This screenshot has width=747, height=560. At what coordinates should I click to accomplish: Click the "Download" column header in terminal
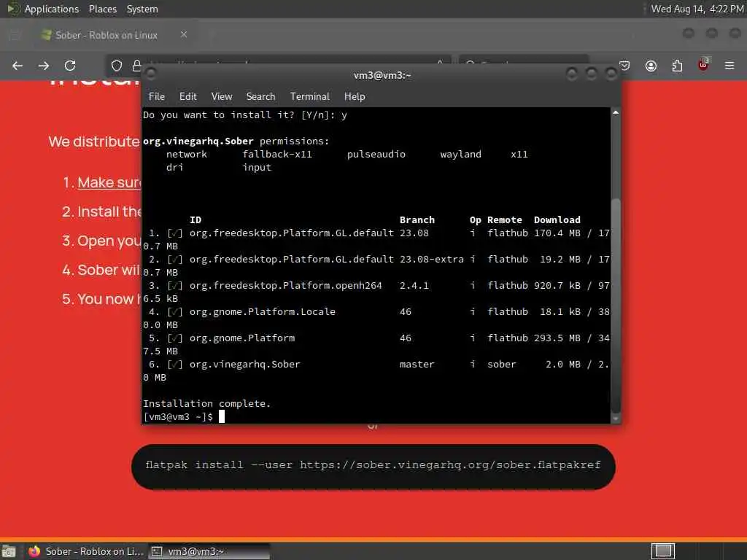(x=557, y=220)
